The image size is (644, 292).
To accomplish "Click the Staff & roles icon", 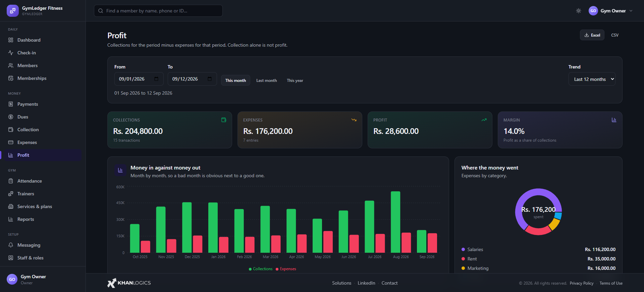I will [x=11, y=258].
